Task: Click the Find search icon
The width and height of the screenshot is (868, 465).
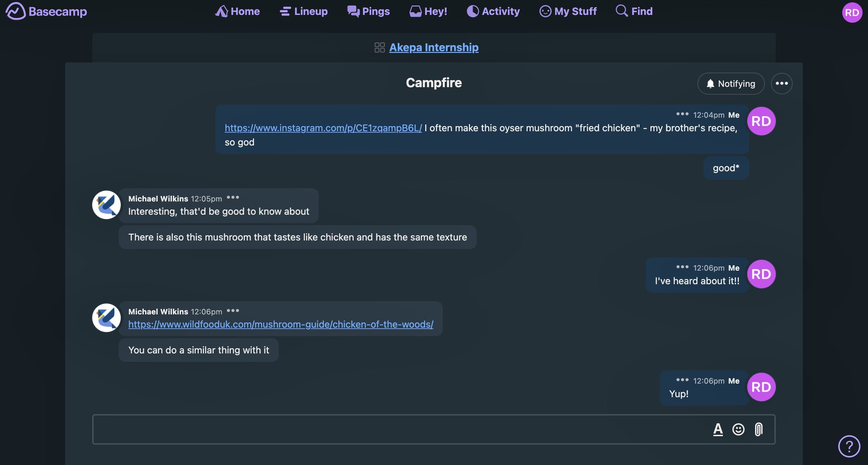Action: pos(620,11)
